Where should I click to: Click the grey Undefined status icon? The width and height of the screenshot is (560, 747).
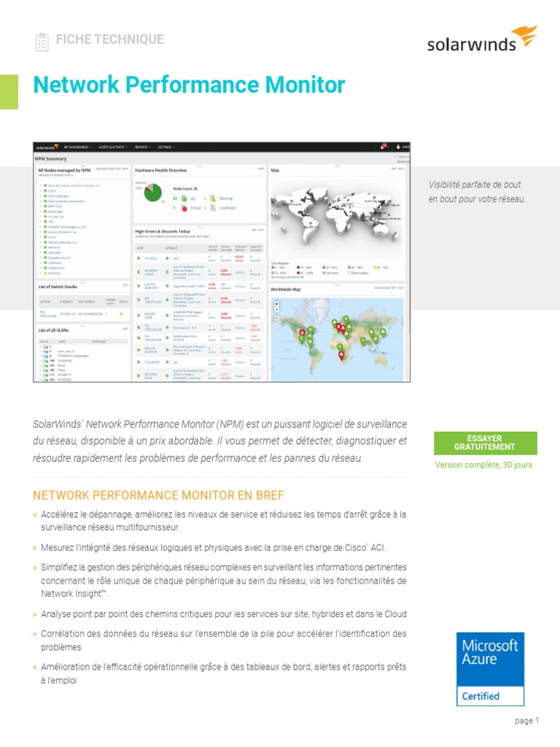click(213, 208)
